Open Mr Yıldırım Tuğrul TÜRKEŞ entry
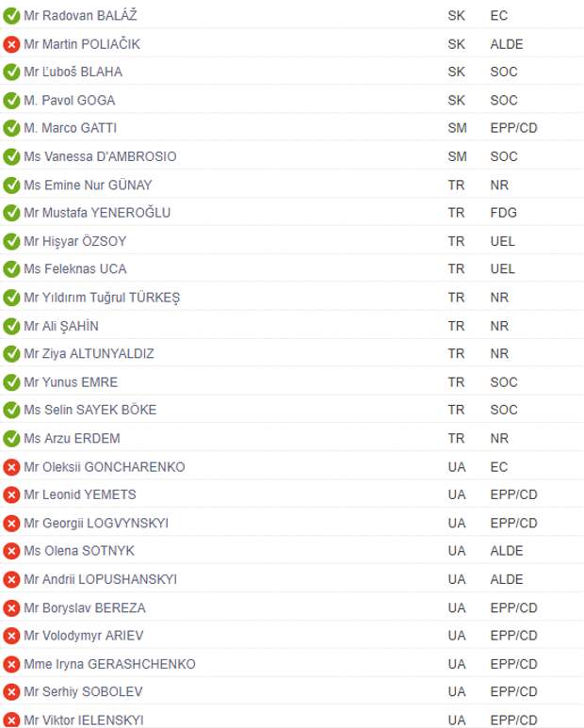Screen dimensions: 584x728 tap(102, 298)
